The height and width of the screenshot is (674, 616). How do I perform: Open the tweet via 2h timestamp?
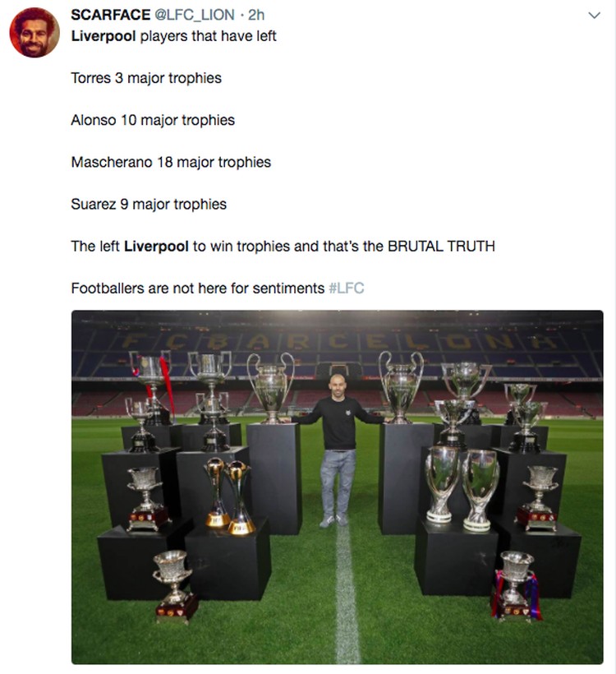pos(256,15)
